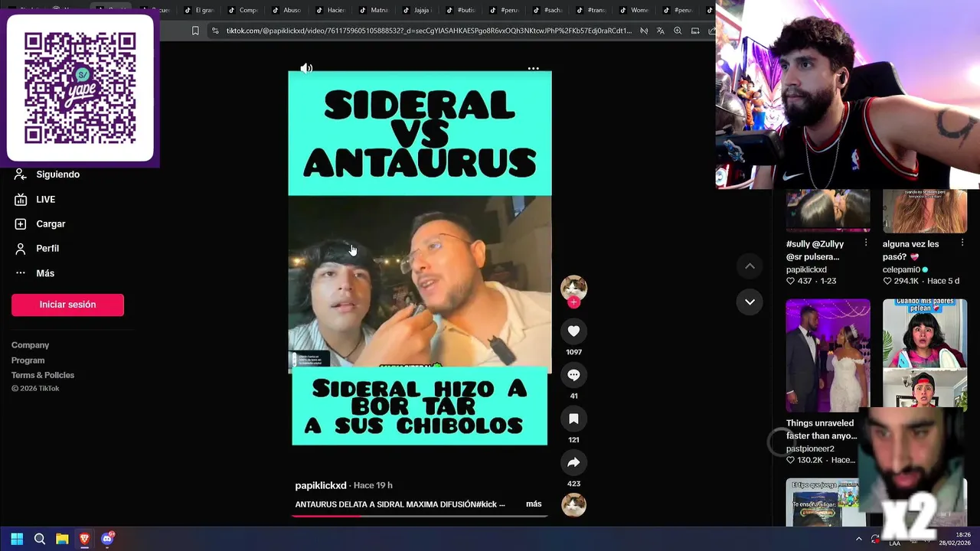
Task: Bookmark page via address bar bookmark icon
Action: point(195,31)
